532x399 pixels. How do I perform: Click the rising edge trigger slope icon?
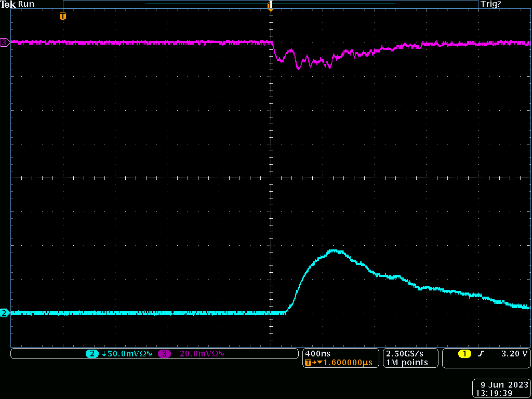point(481,354)
